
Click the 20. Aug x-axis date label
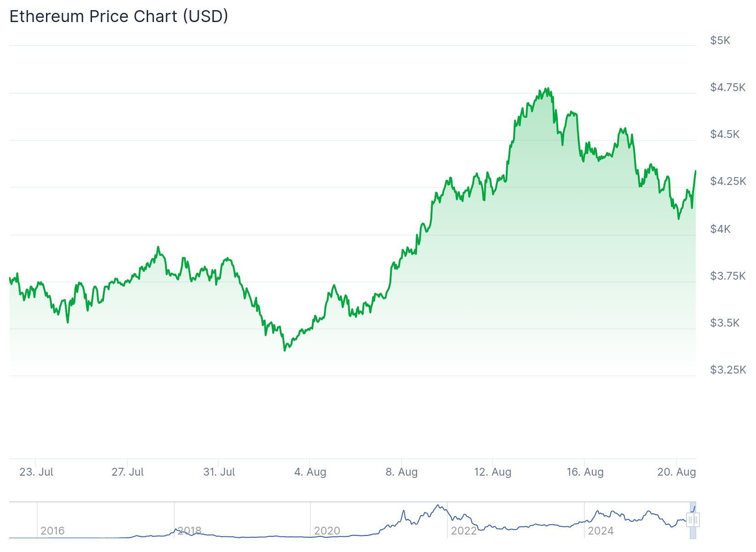[x=676, y=472]
